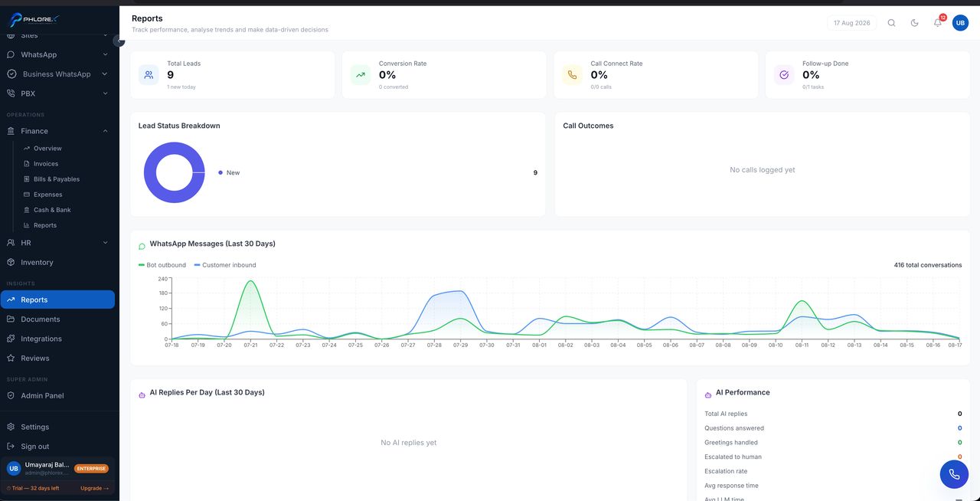Collapse the sidebar with the arrow handle
The width and height of the screenshot is (980, 501).
(x=119, y=41)
